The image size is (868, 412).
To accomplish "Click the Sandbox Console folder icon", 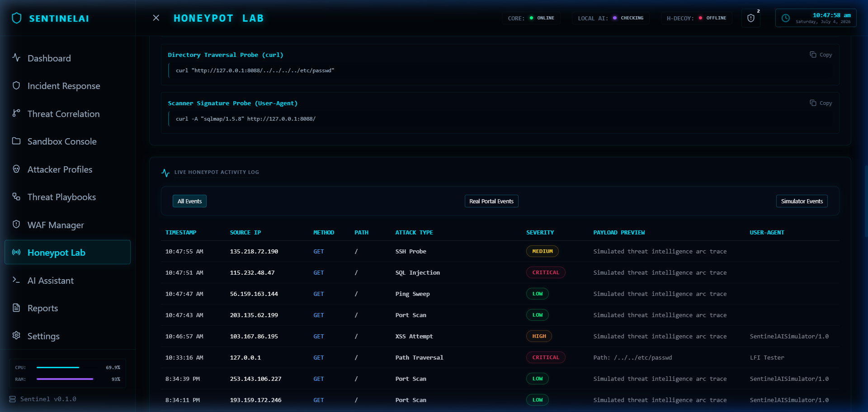I will pos(16,141).
